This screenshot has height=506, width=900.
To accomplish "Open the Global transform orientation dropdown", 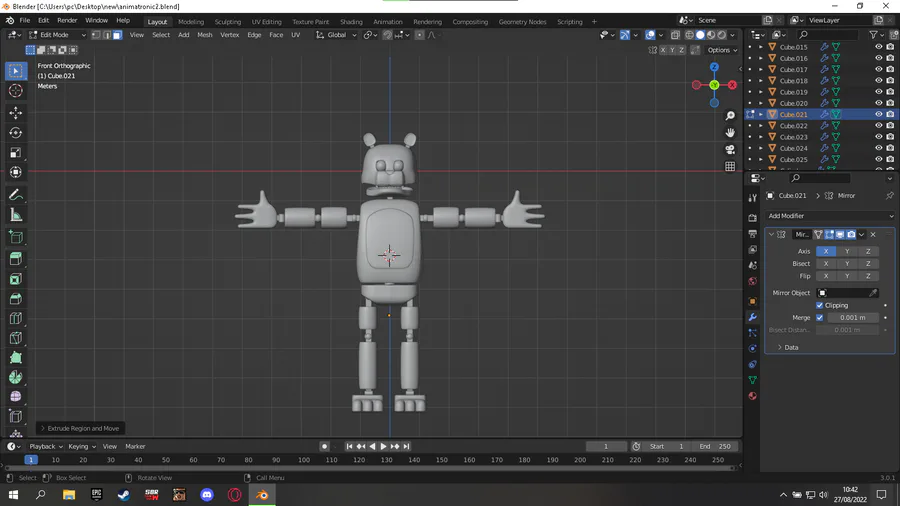I will click(x=336, y=35).
